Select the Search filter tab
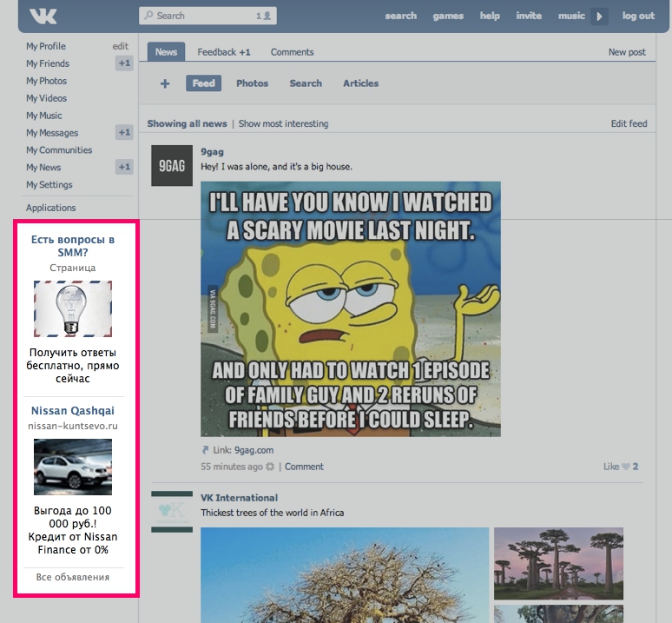The image size is (672, 623). click(x=306, y=83)
